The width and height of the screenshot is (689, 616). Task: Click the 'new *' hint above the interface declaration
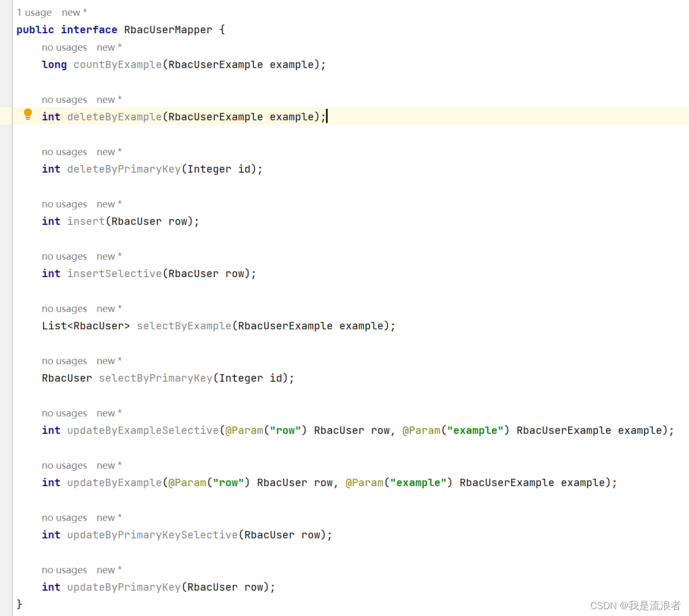coord(74,12)
